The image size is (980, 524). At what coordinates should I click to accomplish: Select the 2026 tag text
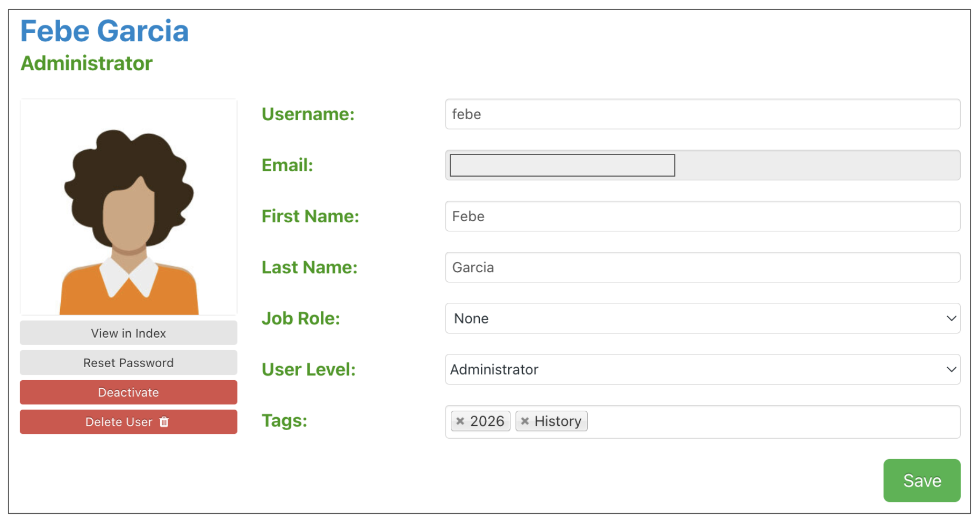tap(487, 421)
